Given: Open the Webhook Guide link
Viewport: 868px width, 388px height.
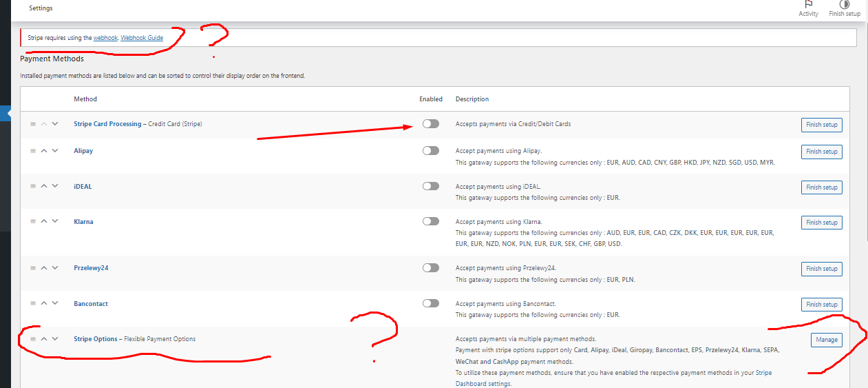Looking at the screenshot, I should (142, 38).
